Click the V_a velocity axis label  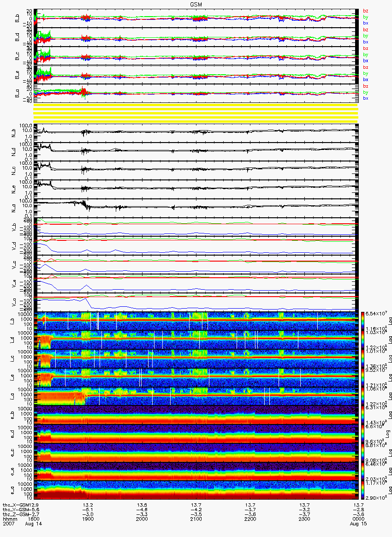pyautogui.click(x=14, y=302)
